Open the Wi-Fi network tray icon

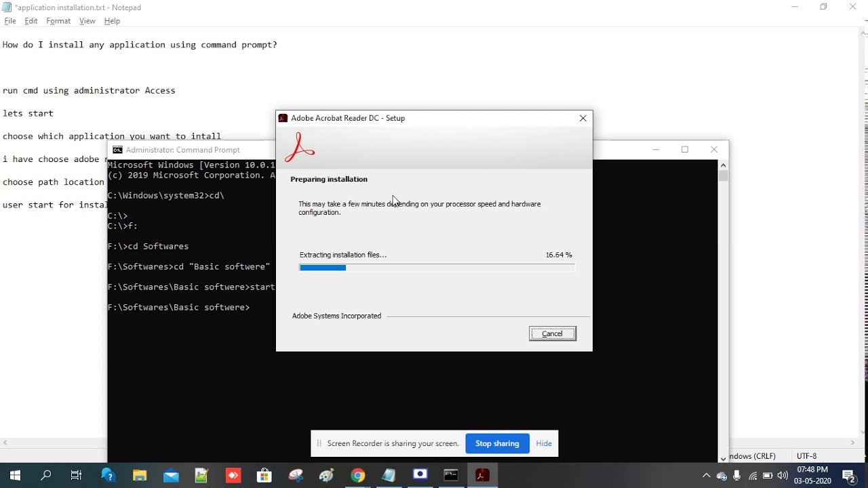753,476
